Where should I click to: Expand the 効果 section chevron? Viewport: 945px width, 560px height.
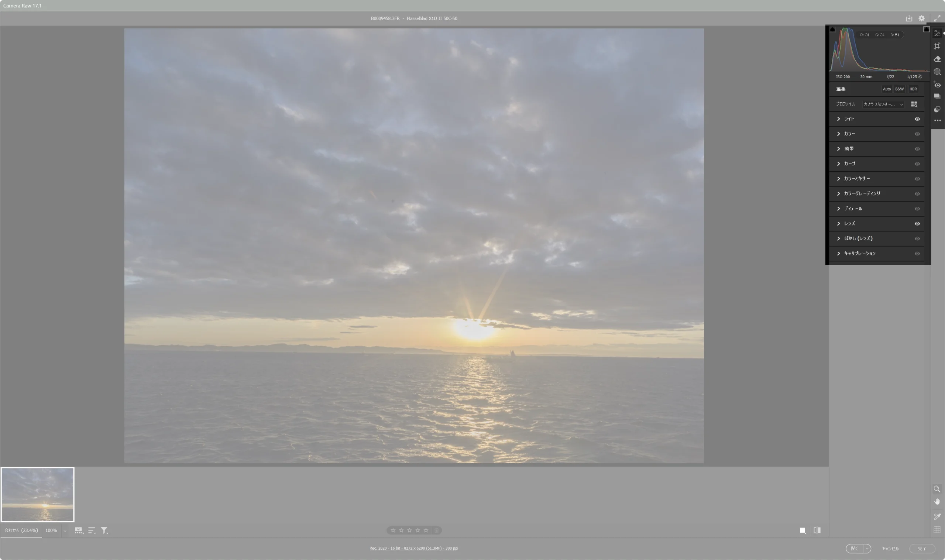[839, 149]
